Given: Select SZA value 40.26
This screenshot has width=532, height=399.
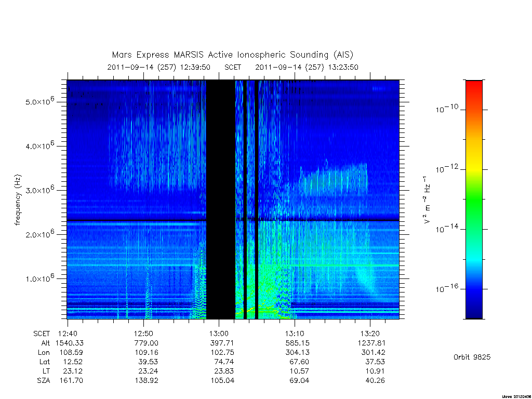Looking at the screenshot, I should point(375,381).
